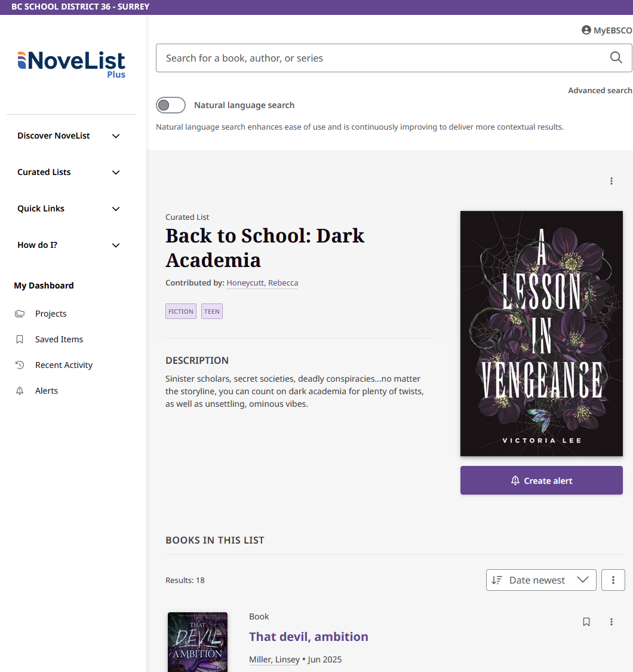This screenshot has height=672, width=633.
Task: Select the FICTION tag
Action: click(181, 311)
